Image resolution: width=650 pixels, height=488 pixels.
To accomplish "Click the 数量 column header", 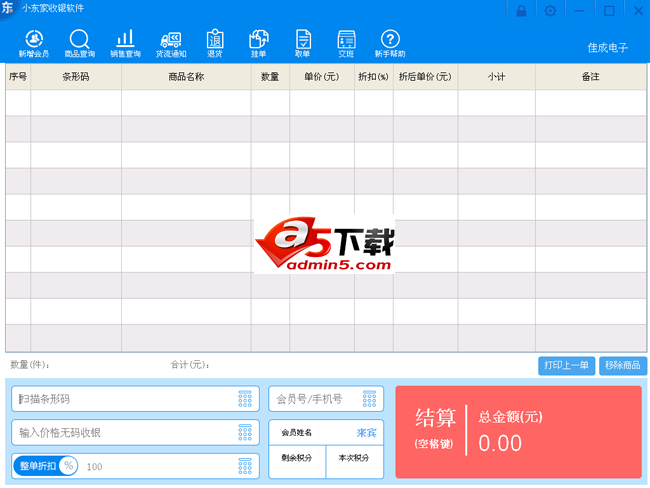I will pos(270,77).
